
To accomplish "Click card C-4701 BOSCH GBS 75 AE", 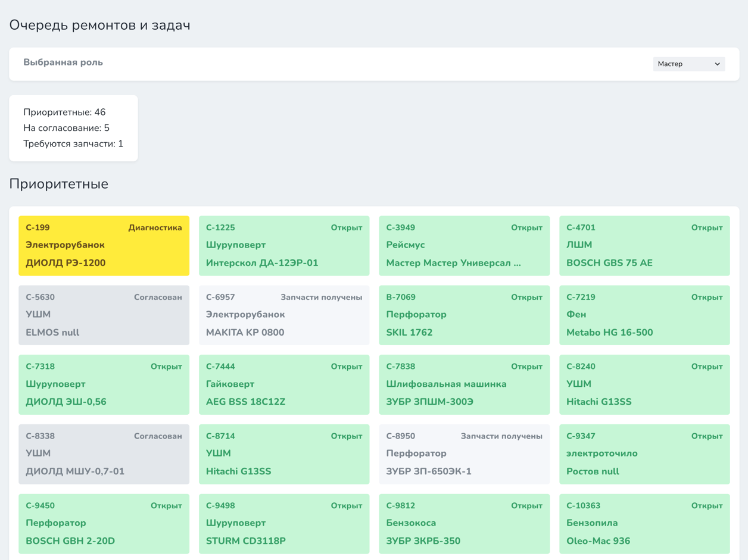I will point(644,246).
